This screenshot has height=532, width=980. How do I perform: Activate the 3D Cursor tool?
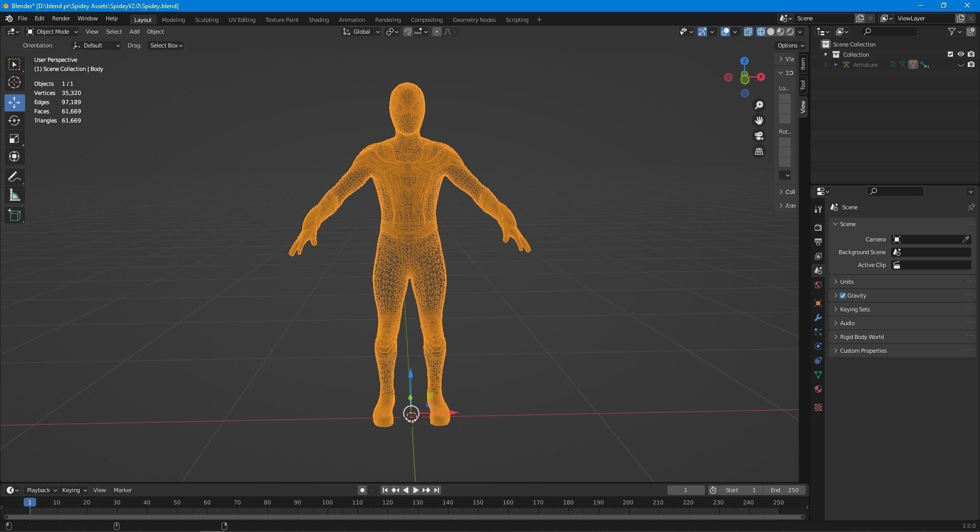tap(14, 82)
